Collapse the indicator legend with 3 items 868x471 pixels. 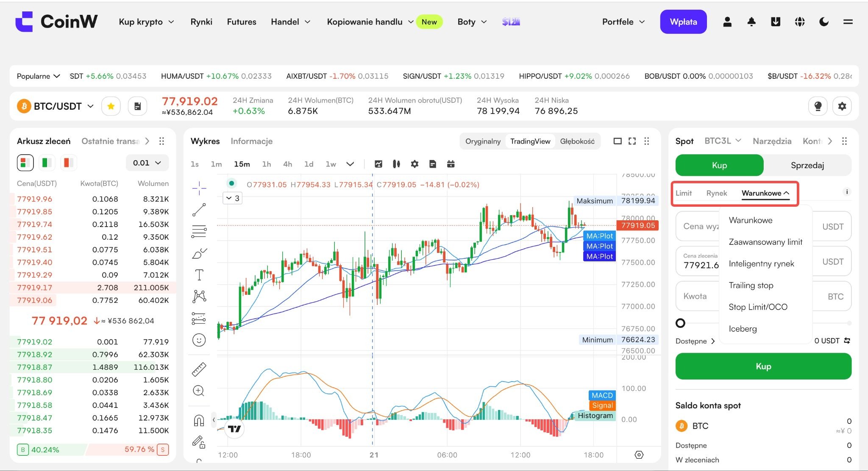(x=233, y=198)
